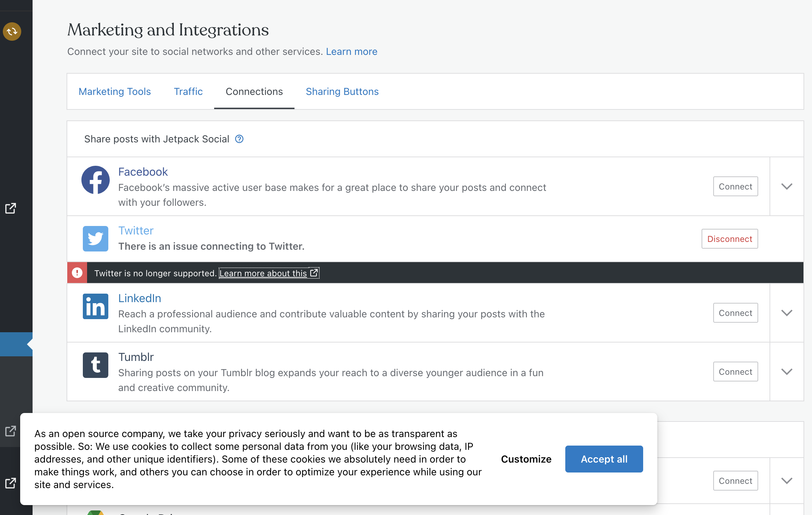Image resolution: width=812 pixels, height=515 pixels.
Task: Accept all cookies
Action: [x=604, y=459]
